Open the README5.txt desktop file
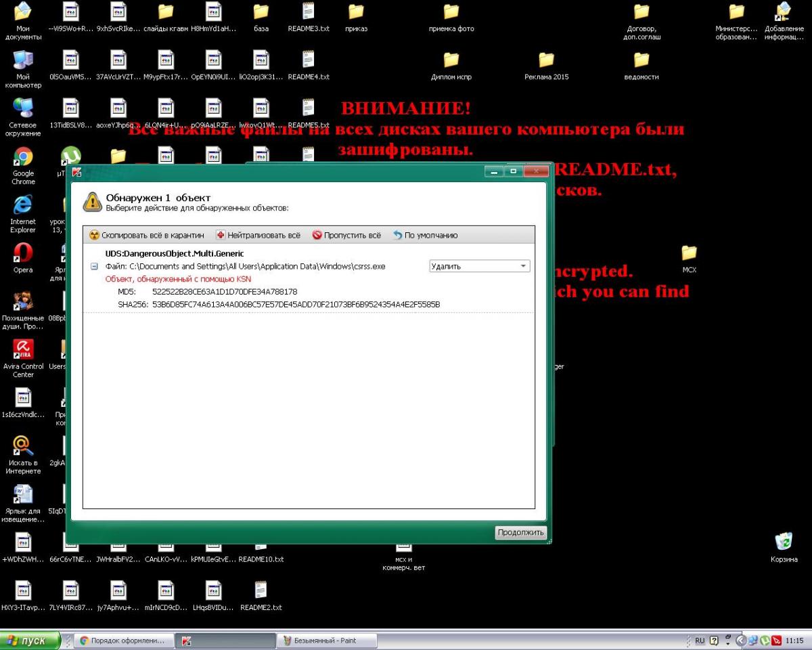The height and width of the screenshot is (650, 812). click(x=309, y=112)
